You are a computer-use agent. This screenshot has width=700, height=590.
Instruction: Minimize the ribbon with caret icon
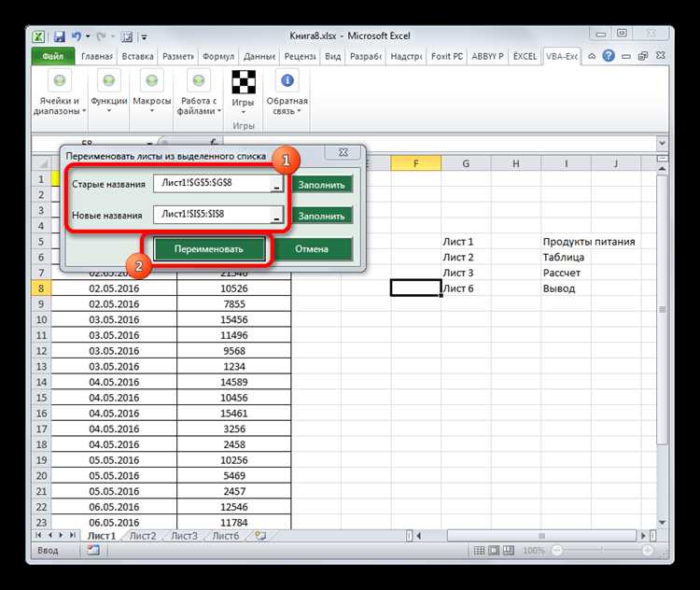pyautogui.click(x=592, y=56)
